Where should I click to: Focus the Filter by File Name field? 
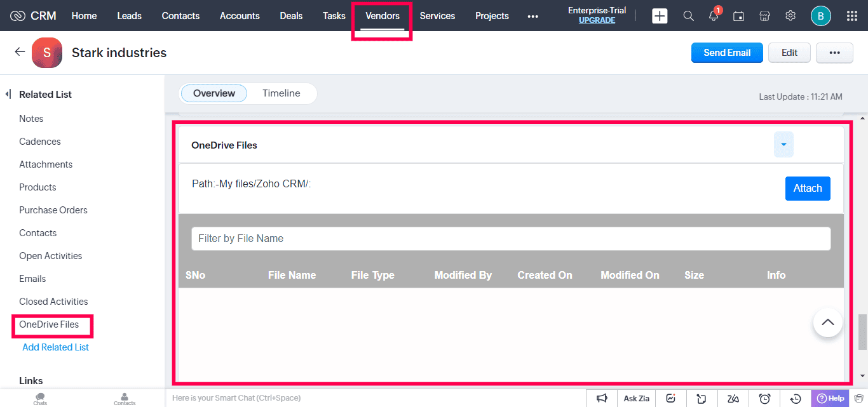[511, 239]
